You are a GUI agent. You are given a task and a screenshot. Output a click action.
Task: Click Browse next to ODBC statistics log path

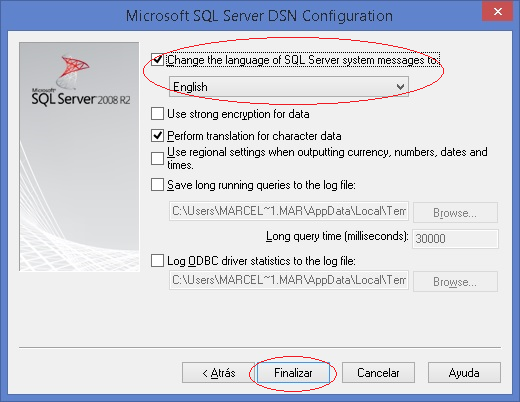click(x=455, y=282)
